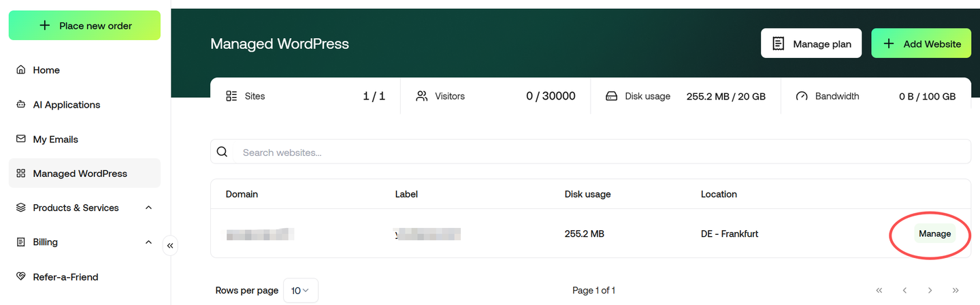This screenshot has height=305, width=980.
Task: Click the Bandwidth gauge icon
Action: point(802,96)
